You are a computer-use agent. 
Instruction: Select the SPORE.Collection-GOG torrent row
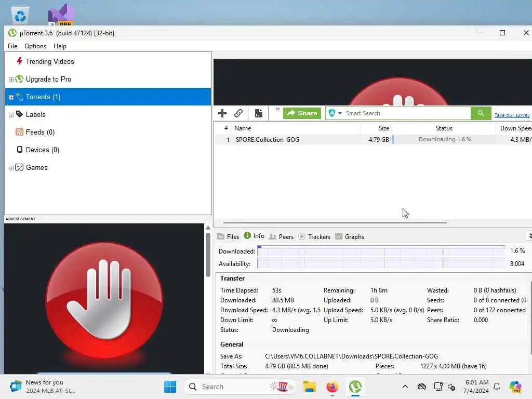click(373, 139)
